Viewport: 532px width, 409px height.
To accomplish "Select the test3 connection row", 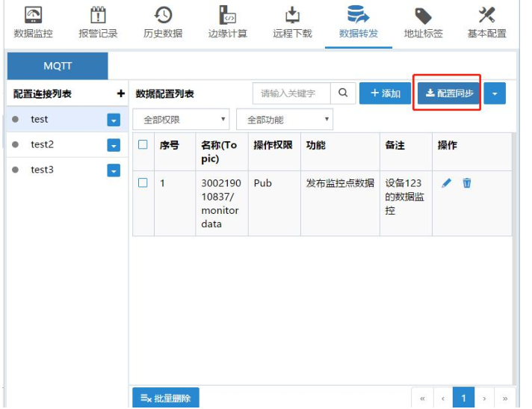I will click(67, 170).
